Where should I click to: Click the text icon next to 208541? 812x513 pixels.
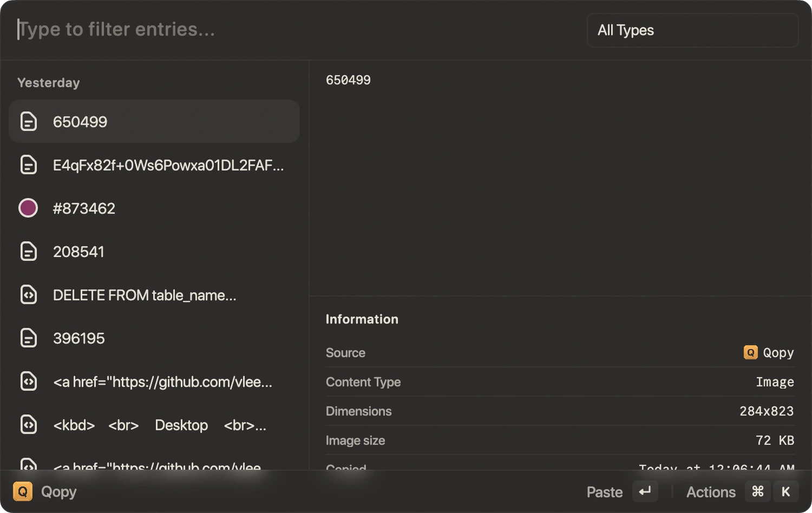pos(28,251)
